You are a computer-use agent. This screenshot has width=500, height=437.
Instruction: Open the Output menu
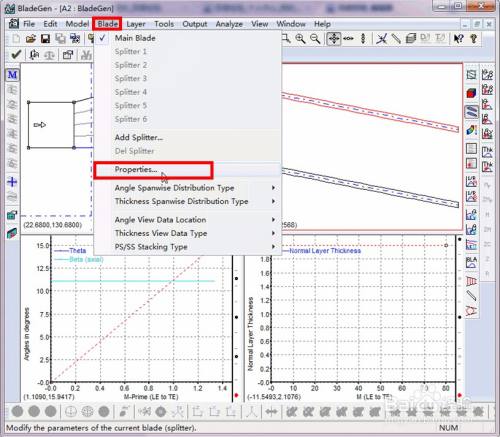tap(195, 24)
